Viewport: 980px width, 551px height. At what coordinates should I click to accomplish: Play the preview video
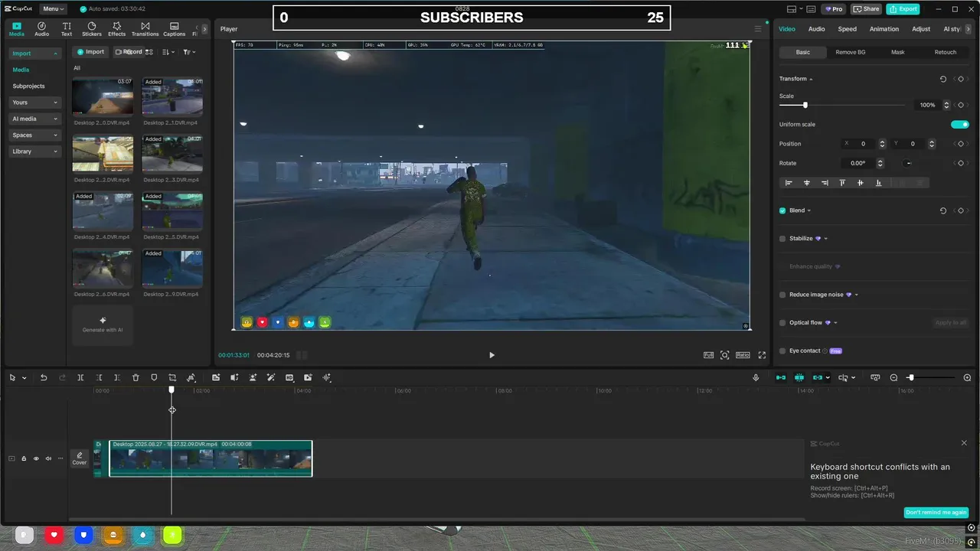pyautogui.click(x=492, y=355)
